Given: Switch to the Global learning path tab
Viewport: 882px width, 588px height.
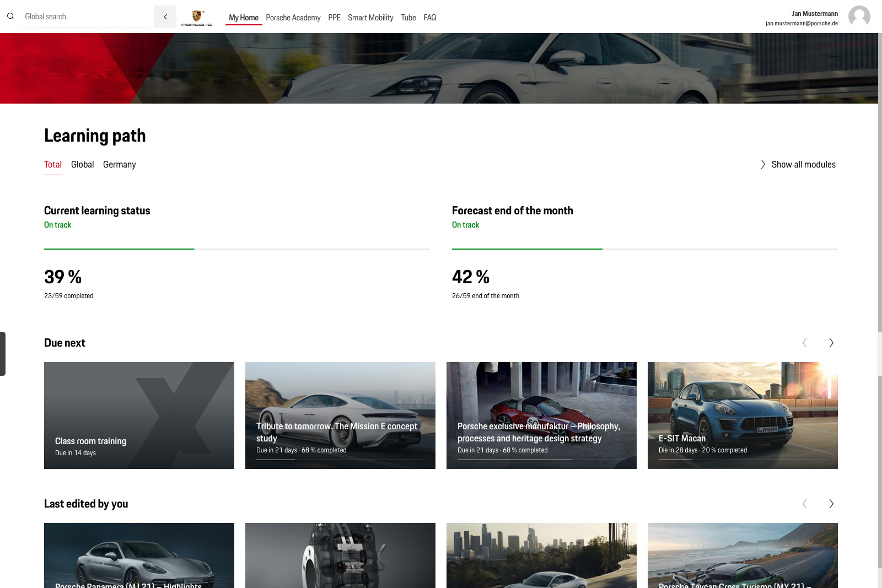Looking at the screenshot, I should [82, 164].
